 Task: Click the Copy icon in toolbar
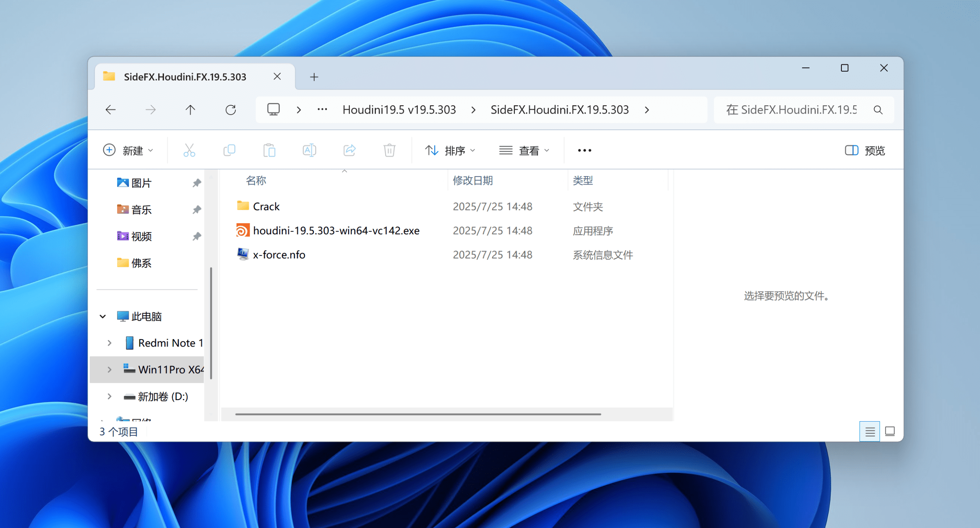coord(229,150)
